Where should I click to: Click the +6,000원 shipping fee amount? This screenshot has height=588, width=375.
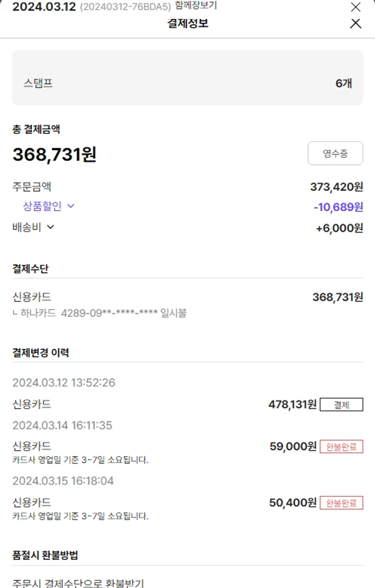(339, 228)
